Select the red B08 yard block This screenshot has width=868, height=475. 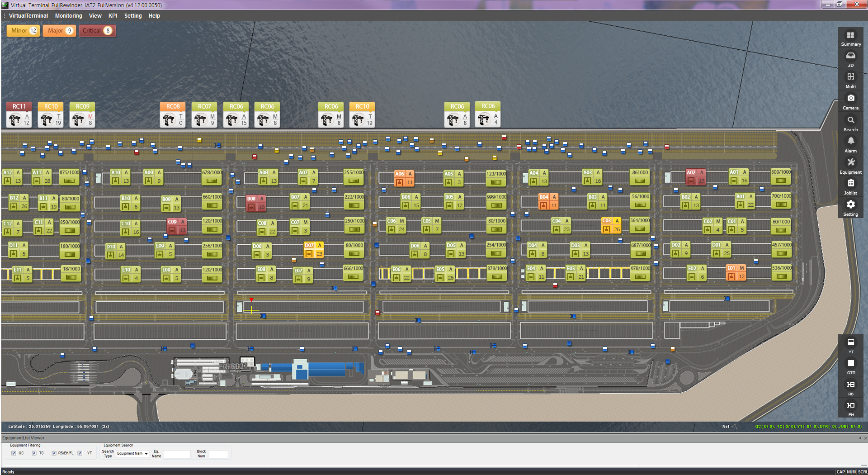[x=255, y=203]
